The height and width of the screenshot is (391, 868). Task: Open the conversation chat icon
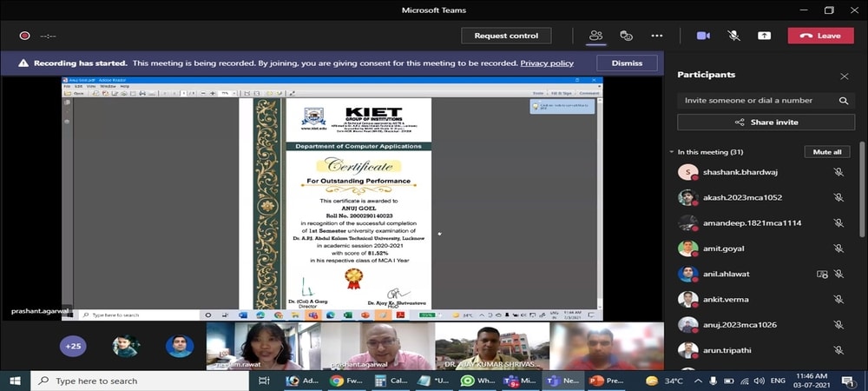[x=626, y=36]
